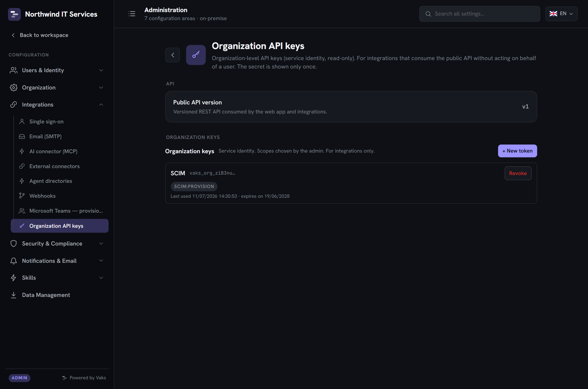Open Agent directories page
Image resolution: width=588 pixels, height=389 pixels.
[59, 181]
